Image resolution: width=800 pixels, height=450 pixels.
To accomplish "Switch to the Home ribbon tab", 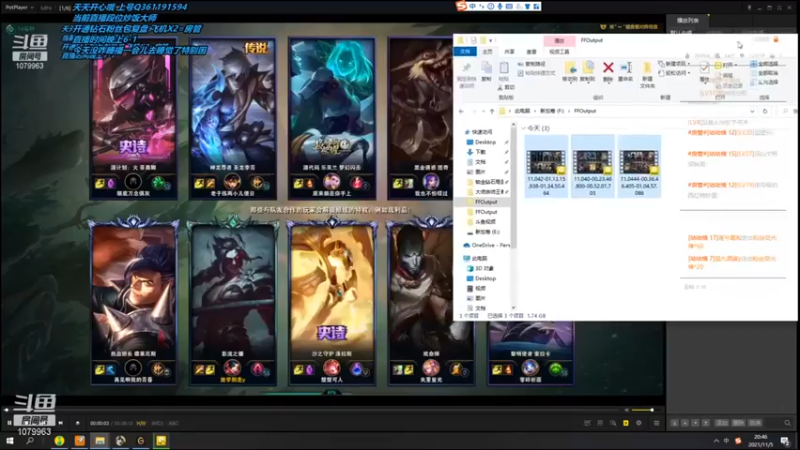I will (488, 52).
